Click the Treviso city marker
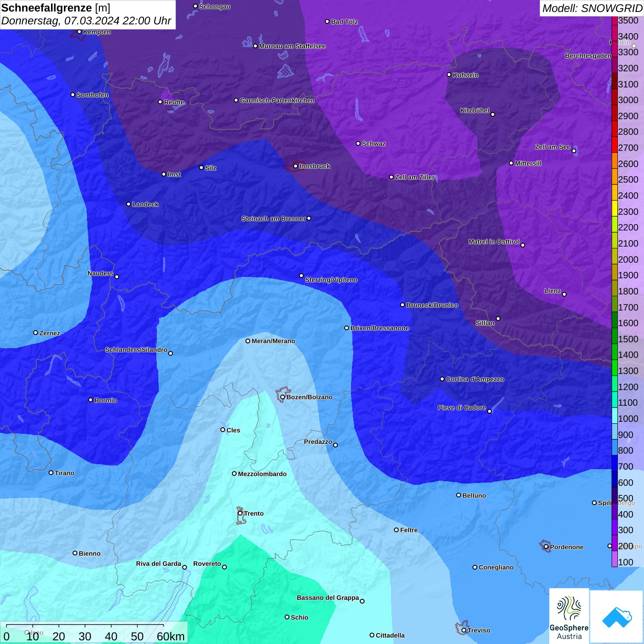 (464, 630)
